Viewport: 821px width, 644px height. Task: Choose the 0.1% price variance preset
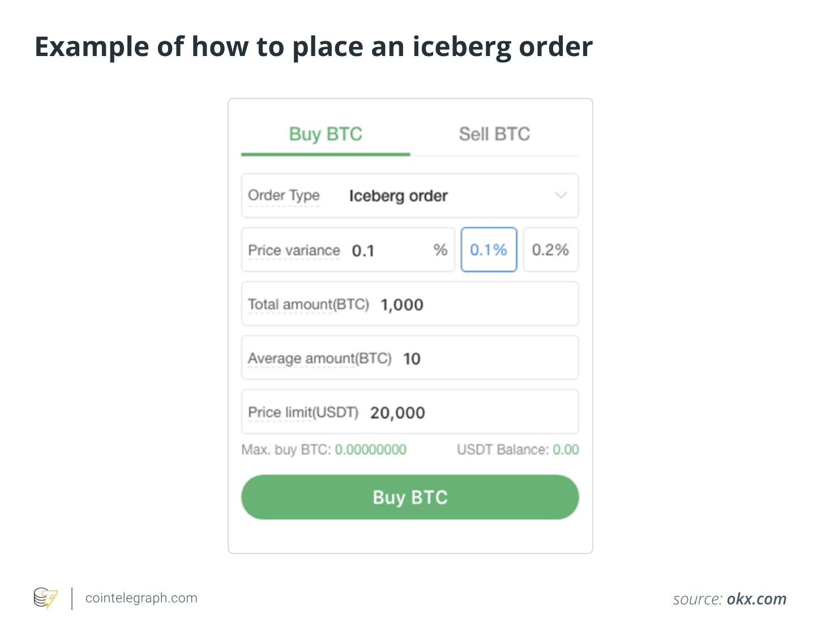click(489, 250)
